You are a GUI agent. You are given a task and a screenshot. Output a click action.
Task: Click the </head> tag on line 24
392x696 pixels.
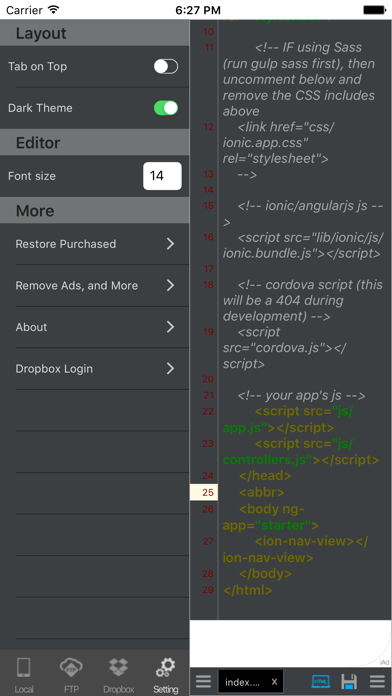tap(265, 476)
